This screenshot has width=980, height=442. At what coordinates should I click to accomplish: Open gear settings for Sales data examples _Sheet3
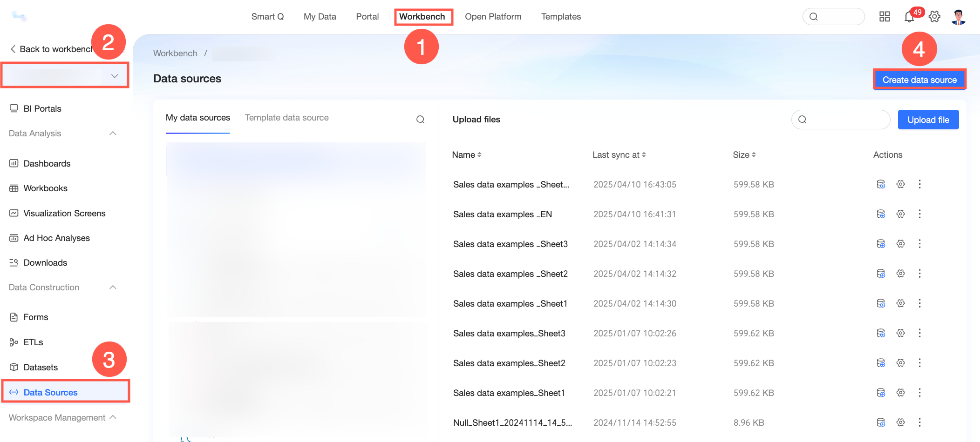[x=901, y=244]
